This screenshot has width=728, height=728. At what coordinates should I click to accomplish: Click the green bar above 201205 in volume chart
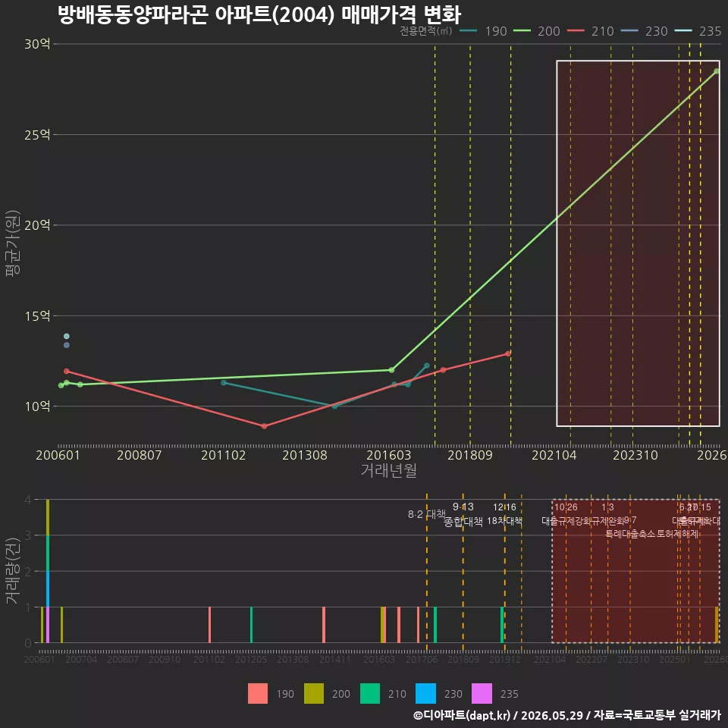252,625
